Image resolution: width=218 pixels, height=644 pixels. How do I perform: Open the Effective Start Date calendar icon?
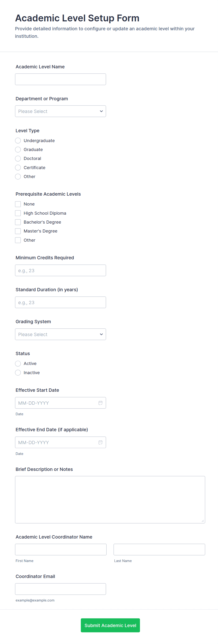click(x=100, y=403)
